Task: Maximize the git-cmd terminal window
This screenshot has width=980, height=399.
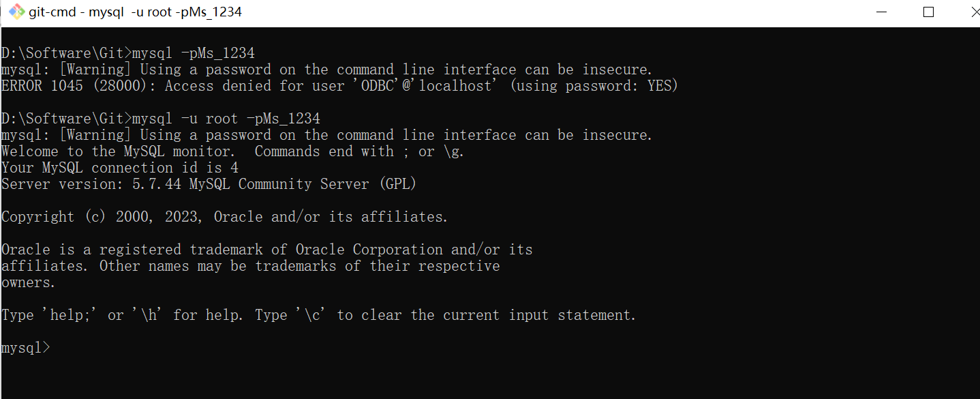Action: tap(928, 12)
